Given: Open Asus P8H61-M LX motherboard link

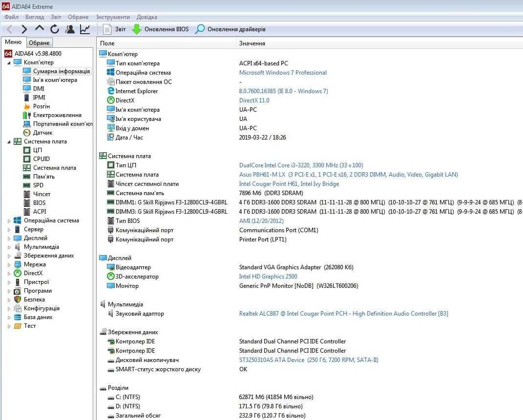Looking at the screenshot, I should [x=348, y=175].
